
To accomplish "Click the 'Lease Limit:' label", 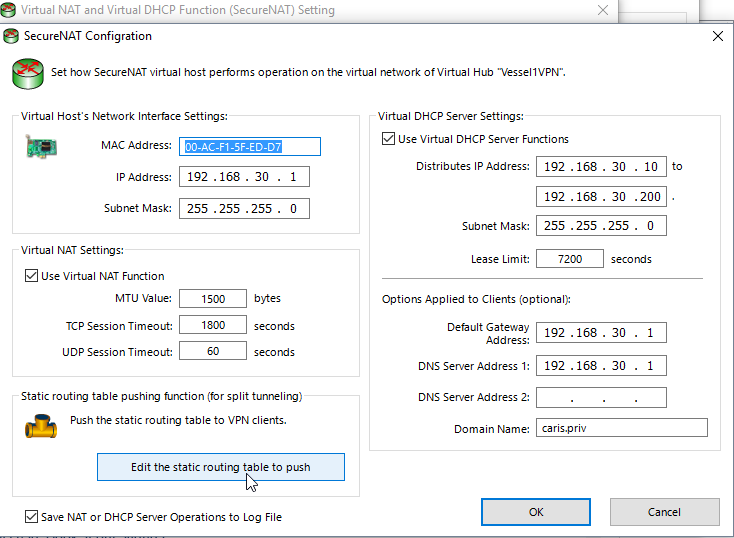I will (x=500, y=259).
